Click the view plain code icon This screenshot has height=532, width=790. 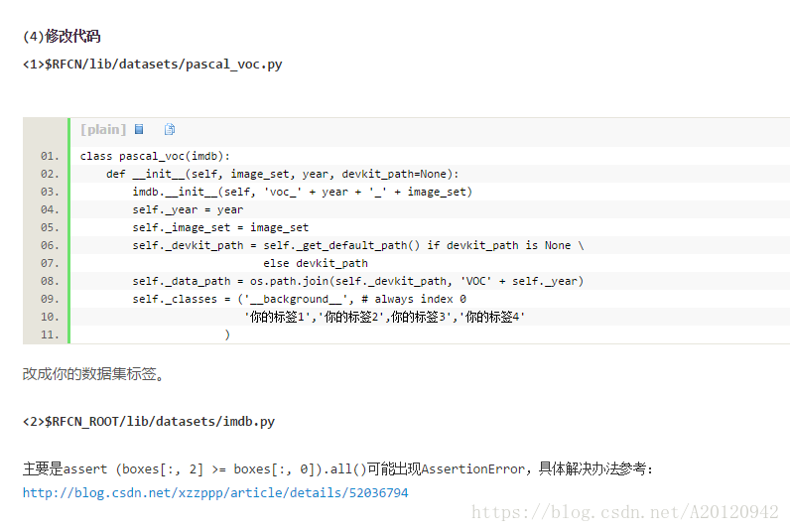[x=139, y=129]
